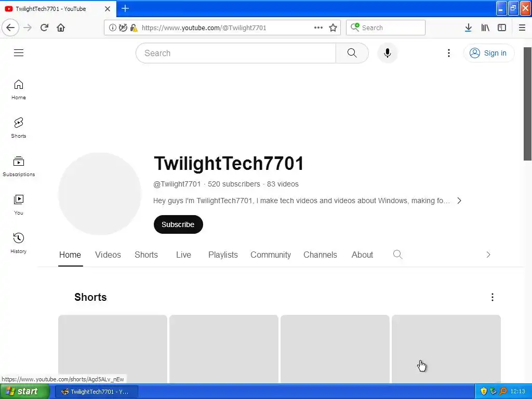Subscribe to TwilightTech7701 channel
The image size is (532, 399).
point(178,224)
